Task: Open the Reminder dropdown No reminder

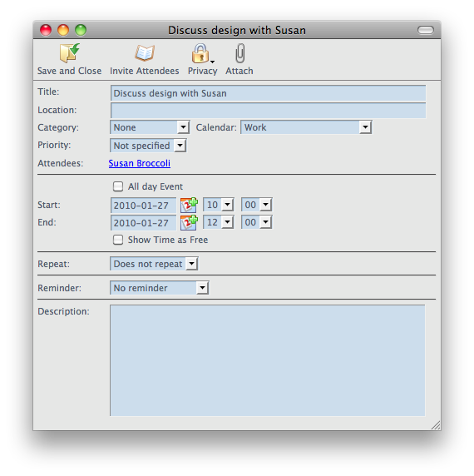Action: click(x=159, y=288)
